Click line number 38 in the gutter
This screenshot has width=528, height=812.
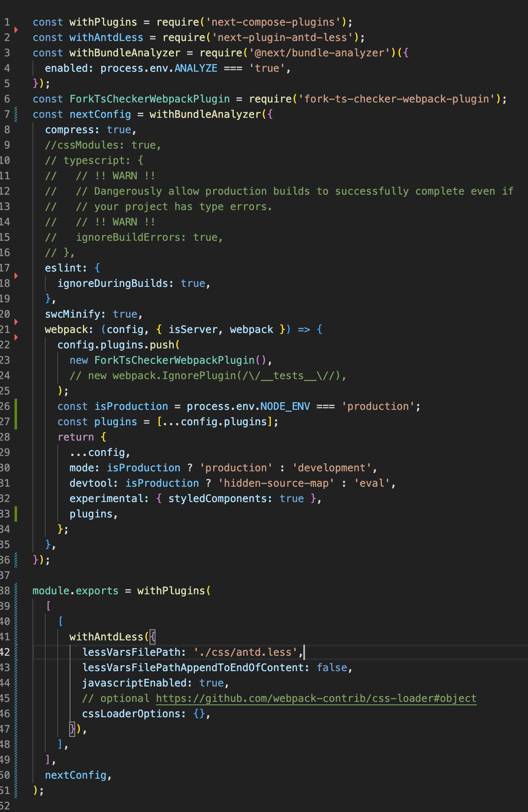click(5, 591)
